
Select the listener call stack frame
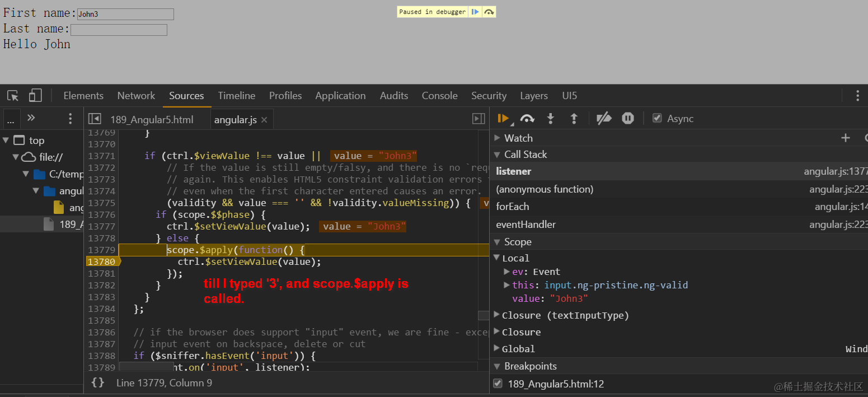(x=679, y=171)
